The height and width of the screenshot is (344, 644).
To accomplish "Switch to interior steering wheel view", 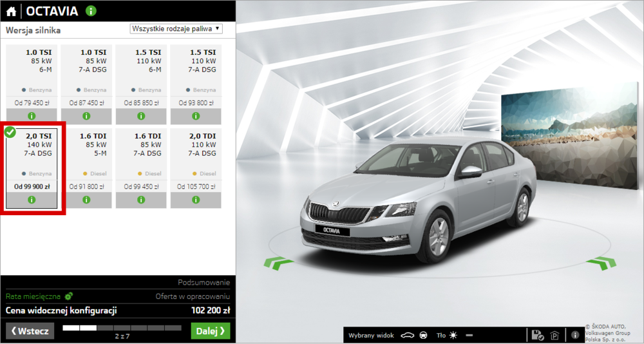I will click(424, 336).
